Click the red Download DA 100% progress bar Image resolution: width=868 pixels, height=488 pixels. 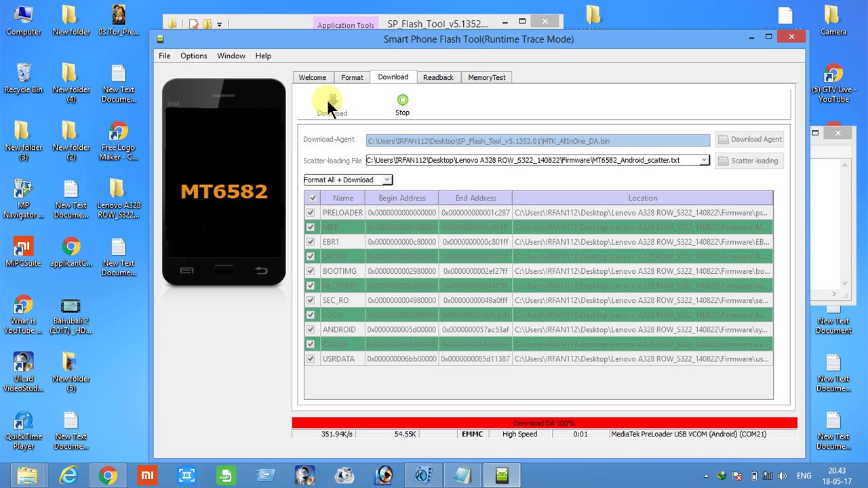click(545, 423)
